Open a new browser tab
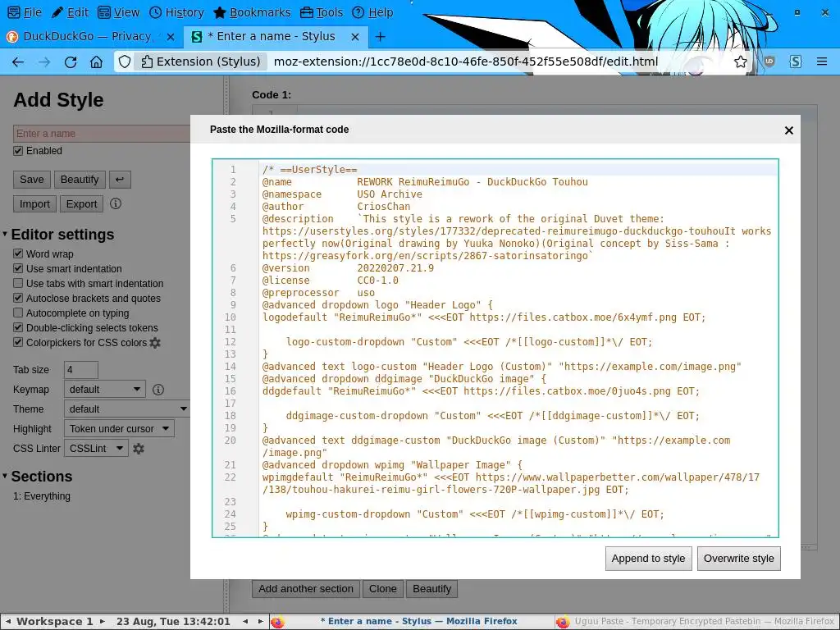 click(380, 36)
